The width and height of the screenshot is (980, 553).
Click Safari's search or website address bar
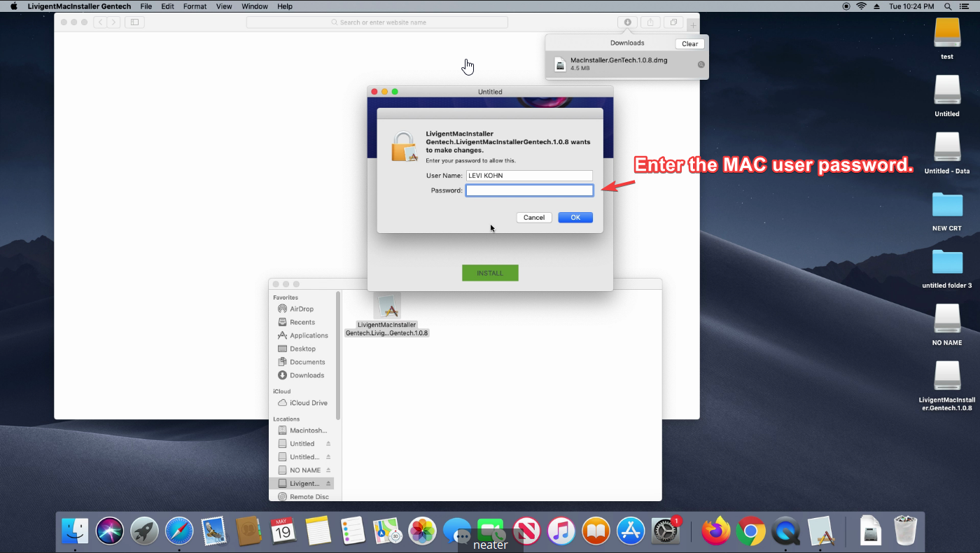click(377, 22)
